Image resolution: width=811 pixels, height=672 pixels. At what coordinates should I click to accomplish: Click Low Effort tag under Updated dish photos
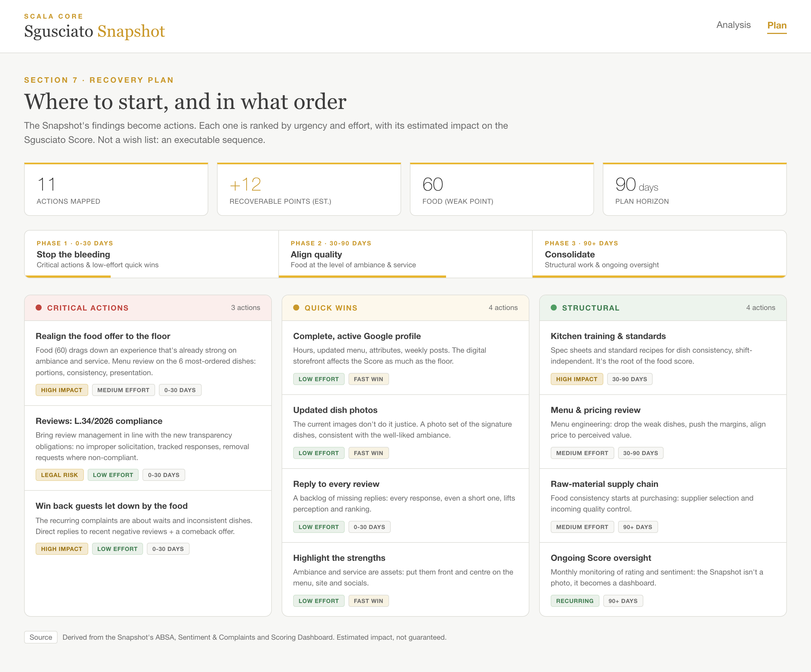[319, 453]
